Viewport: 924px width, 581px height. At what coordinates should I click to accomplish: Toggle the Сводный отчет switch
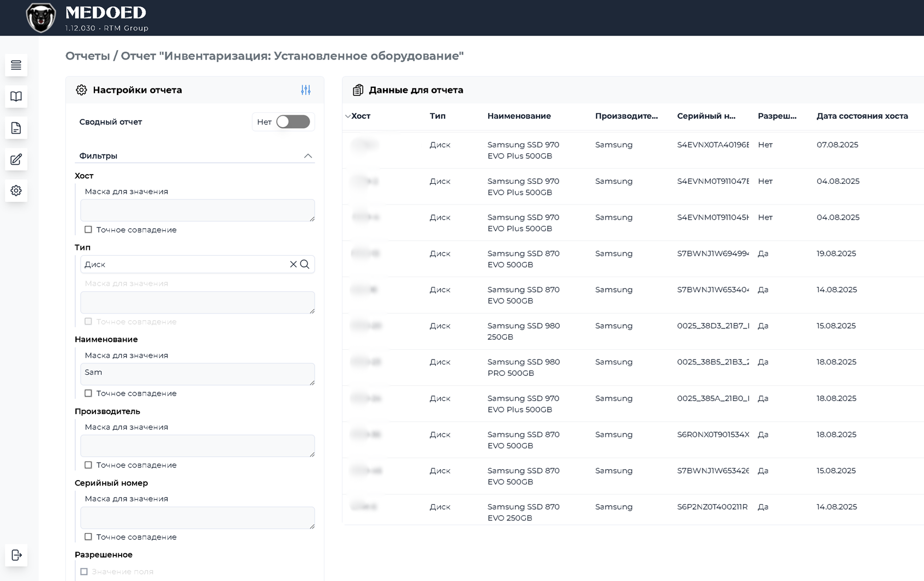[x=293, y=122]
